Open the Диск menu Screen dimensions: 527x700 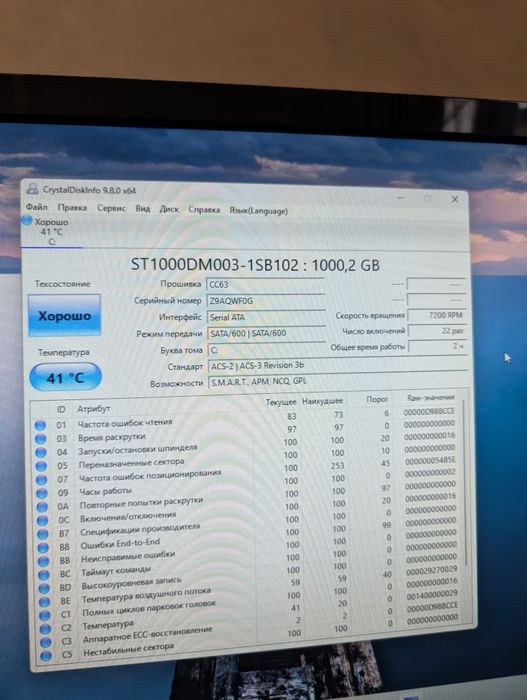169,209
